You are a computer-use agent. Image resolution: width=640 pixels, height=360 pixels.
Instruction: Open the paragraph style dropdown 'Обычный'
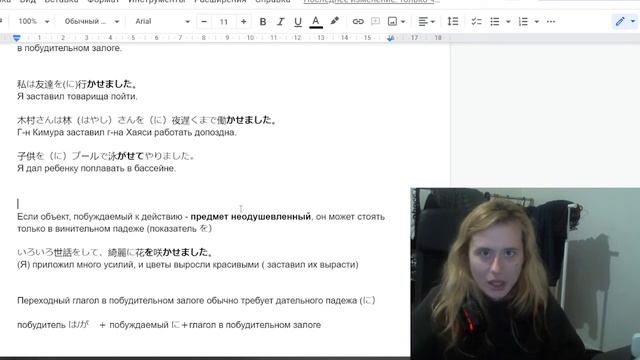tap(91, 21)
